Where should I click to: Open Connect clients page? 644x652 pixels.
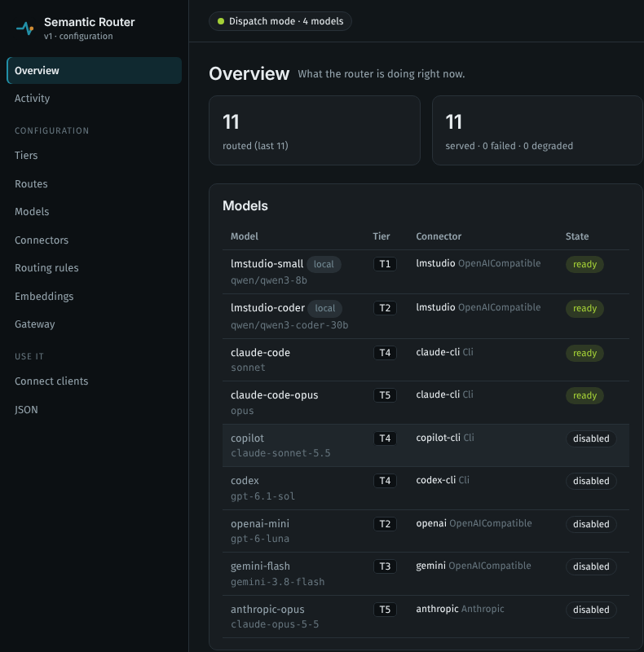(x=51, y=381)
